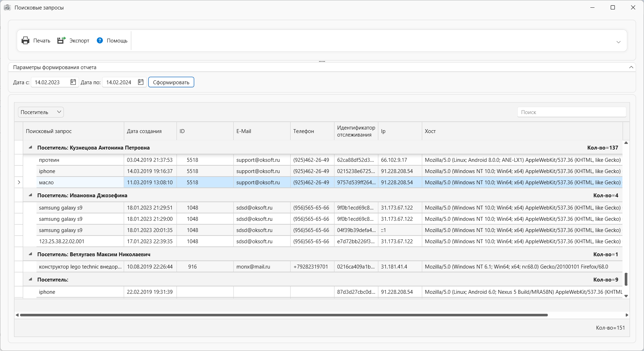The image size is (644, 351).
Task: Click the date cell '22.02.2019 19:31:39'
Action: tap(150, 292)
